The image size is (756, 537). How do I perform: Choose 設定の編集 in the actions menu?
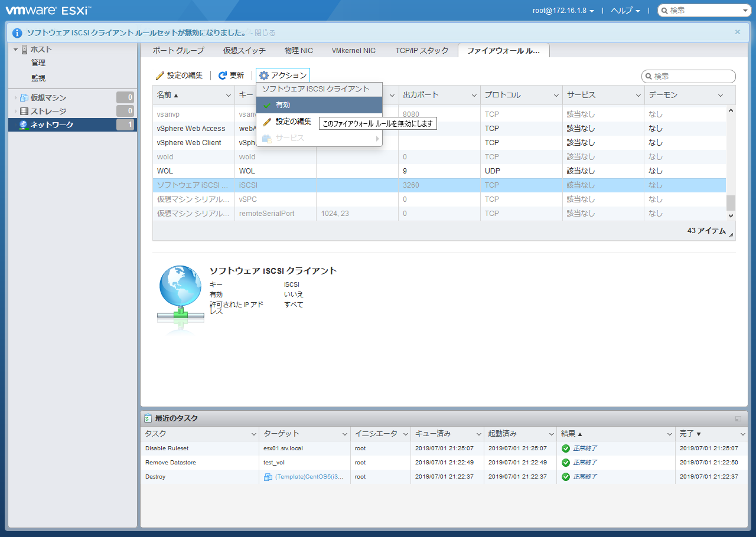(x=288, y=122)
